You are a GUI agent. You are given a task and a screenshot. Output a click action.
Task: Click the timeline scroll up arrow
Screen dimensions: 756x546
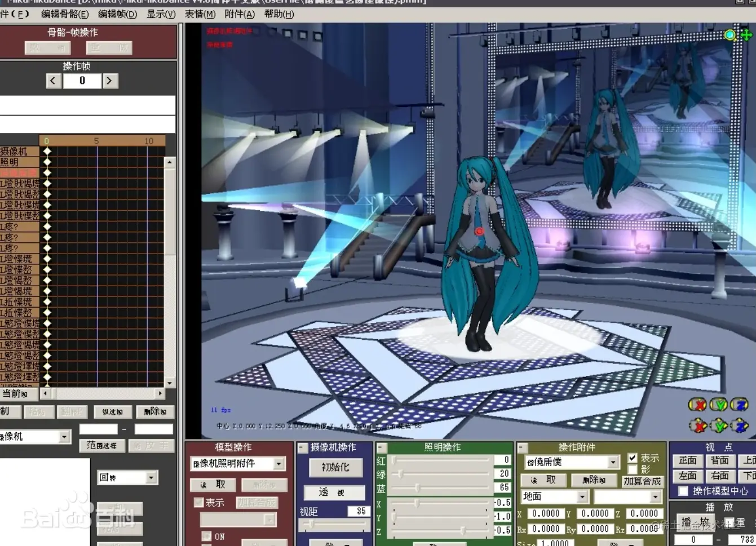(169, 162)
